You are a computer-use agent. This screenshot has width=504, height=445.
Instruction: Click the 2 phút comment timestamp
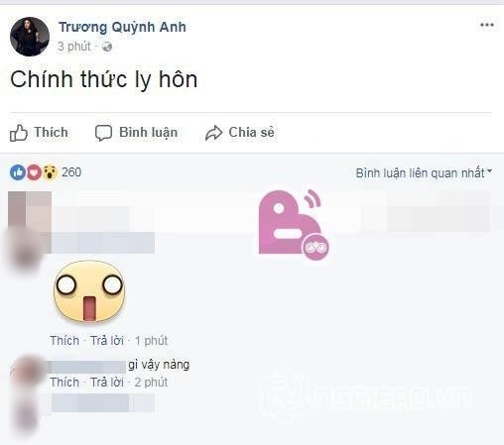pos(151,383)
